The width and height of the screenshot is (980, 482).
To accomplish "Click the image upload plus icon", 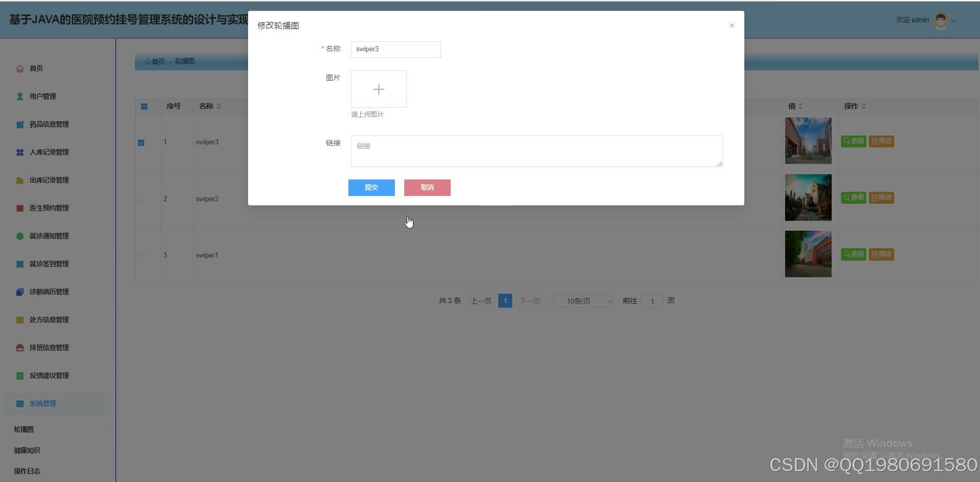I will (x=378, y=88).
